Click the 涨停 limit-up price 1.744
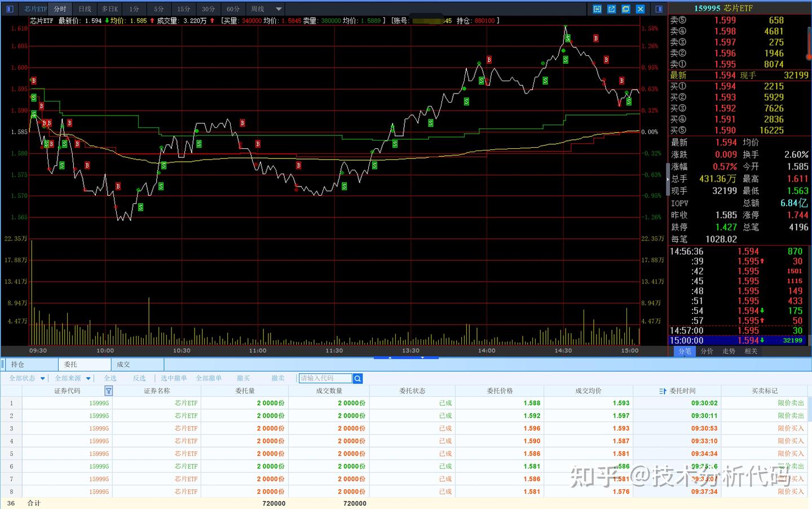The height and width of the screenshot is (509, 812). coord(797,215)
